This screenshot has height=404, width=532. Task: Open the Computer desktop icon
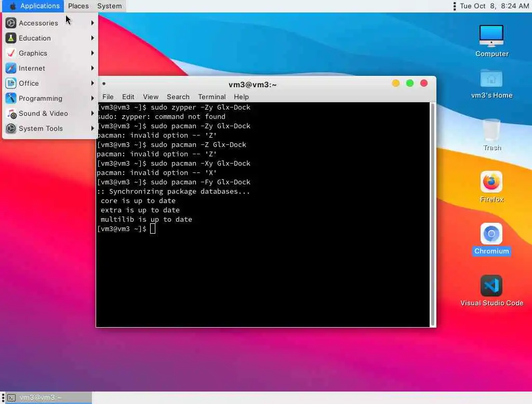491,36
